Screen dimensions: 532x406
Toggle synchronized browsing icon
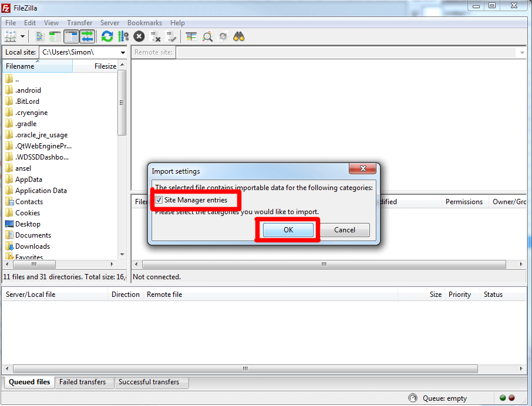(x=223, y=36)
